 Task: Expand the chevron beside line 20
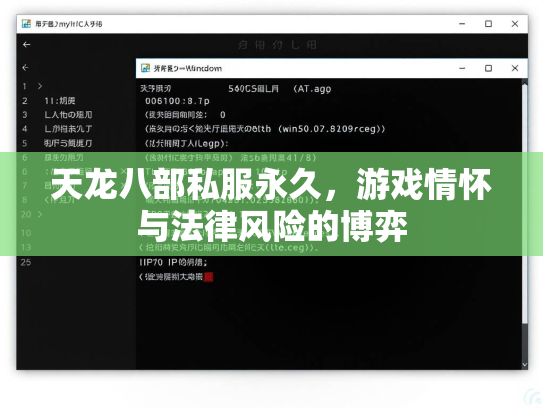[x=40, y=214]
